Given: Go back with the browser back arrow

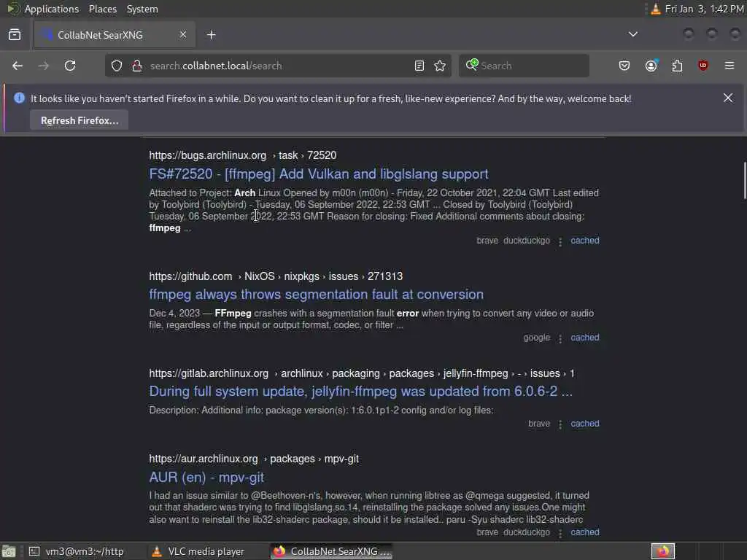Looking at the screenshot, I should click(18, 66).
